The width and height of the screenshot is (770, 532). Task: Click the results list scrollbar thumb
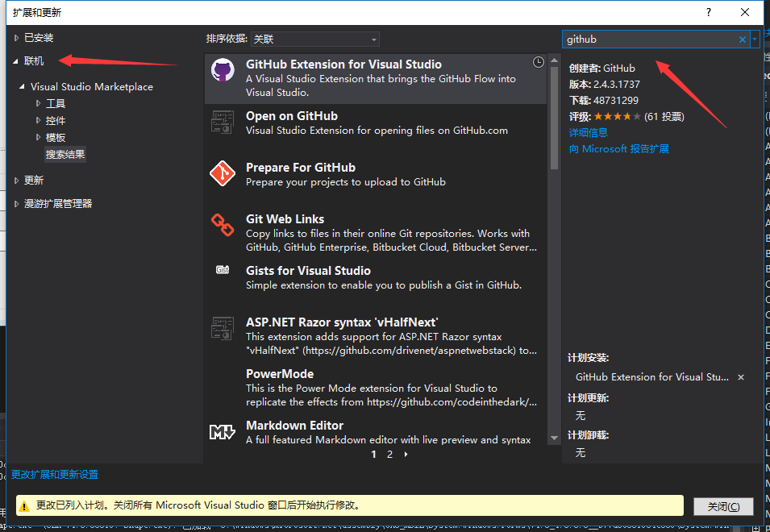(x=555, y=118)
